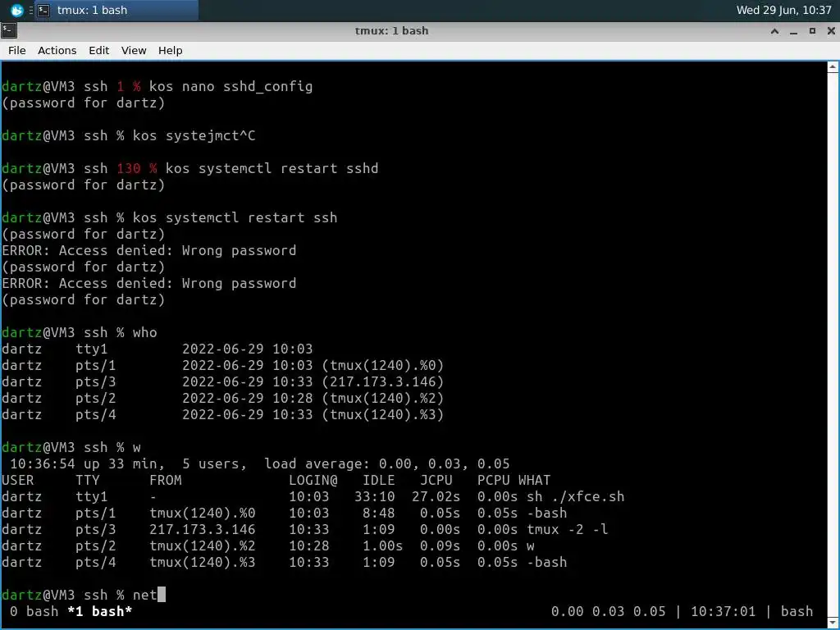This screenshot has height=630, width=840.
Task: Click the panel clock 'Wed 29 Jun, 10:37'
Action: tap(783, 10)
